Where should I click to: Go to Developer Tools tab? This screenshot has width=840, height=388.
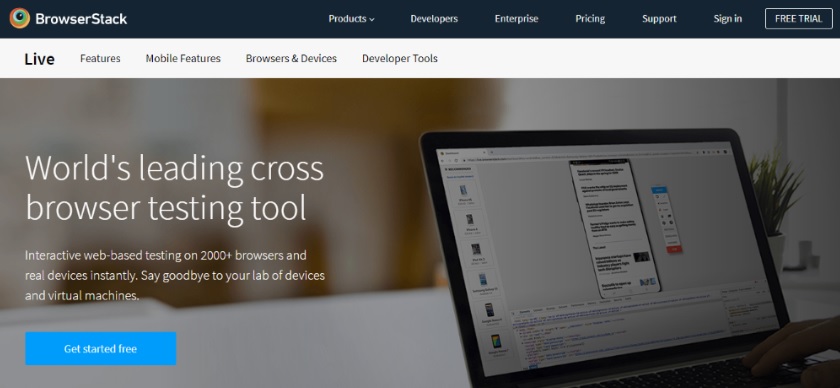tap(400, 58)
